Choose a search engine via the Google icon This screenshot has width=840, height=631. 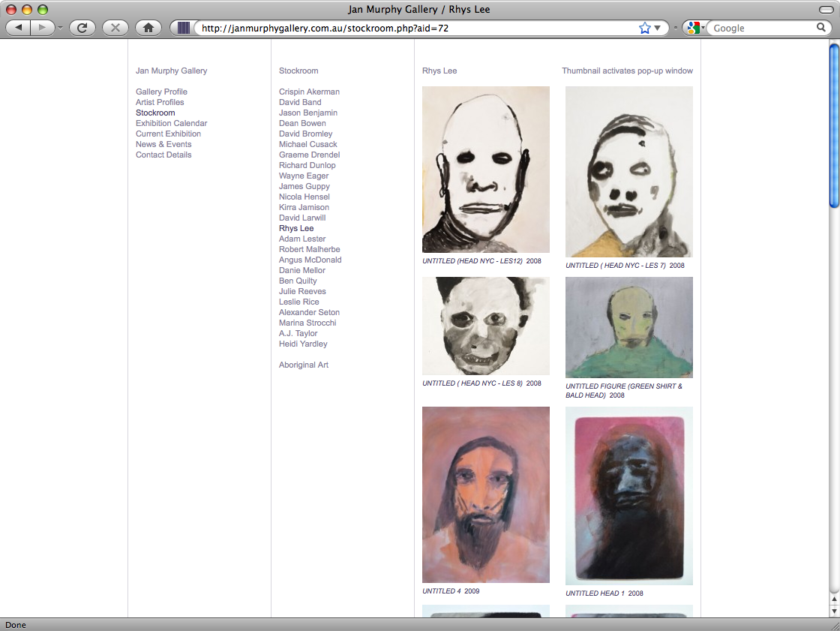coord(694,28)
